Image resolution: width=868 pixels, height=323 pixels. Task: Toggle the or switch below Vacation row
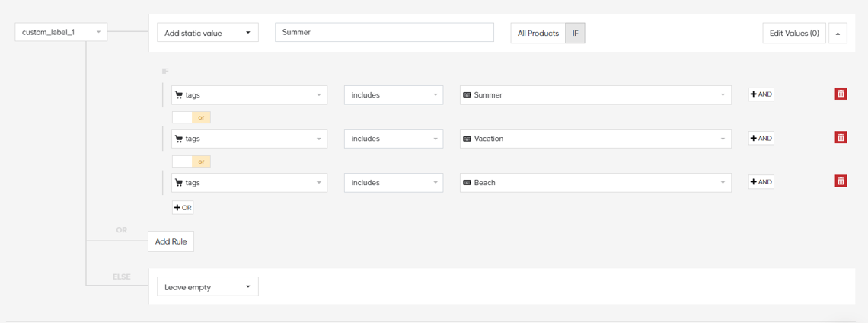click(191, 161)
